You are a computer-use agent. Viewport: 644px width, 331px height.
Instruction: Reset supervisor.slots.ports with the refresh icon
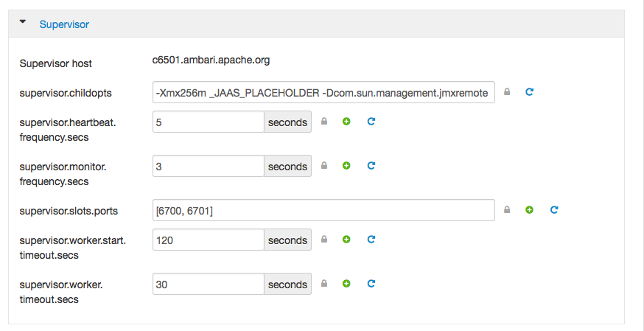[554, 210]
